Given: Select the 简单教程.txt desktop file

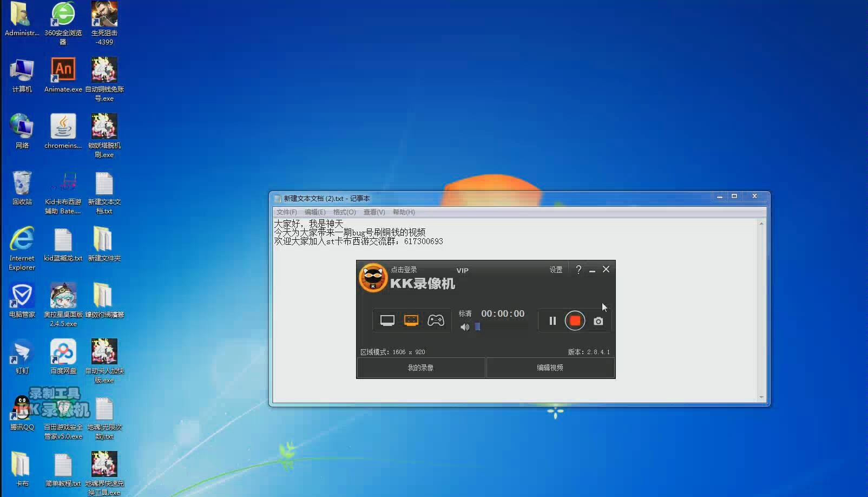Looking at the screenshot, I should pyautogui.click(x=63, y=469).
